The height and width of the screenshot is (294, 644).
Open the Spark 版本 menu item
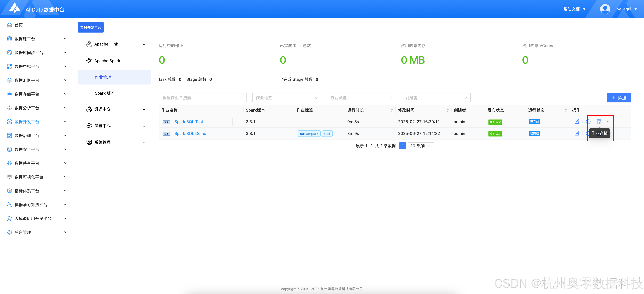point(105,93)
